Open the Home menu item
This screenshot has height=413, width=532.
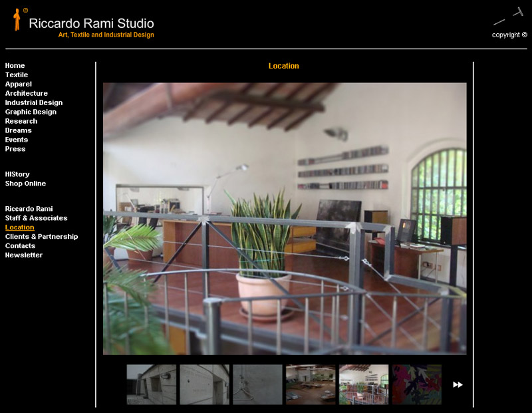click(15, 65)
